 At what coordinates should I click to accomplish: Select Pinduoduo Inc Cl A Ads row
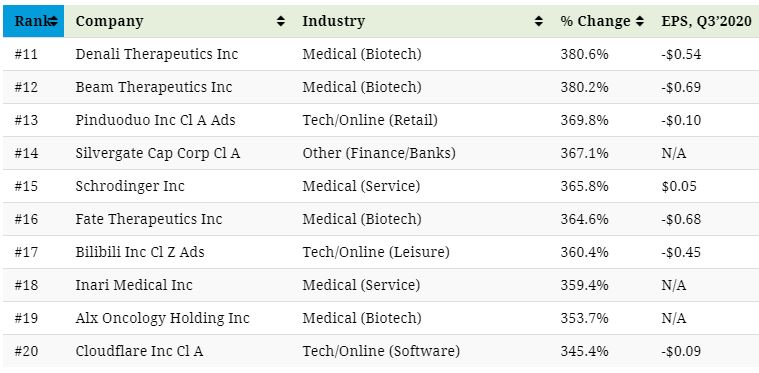pos(381,120)
